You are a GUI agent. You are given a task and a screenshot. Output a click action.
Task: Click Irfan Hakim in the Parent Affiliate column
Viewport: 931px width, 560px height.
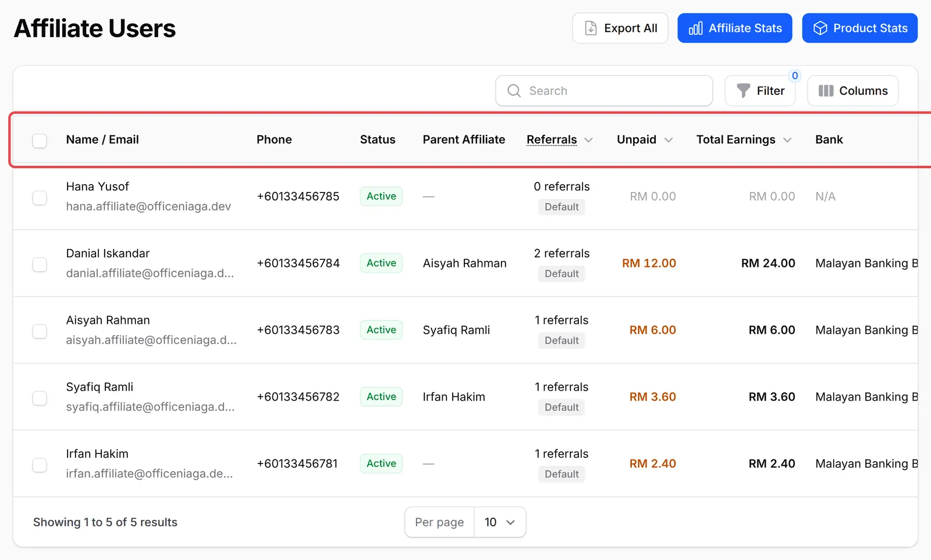click(454, 397)
